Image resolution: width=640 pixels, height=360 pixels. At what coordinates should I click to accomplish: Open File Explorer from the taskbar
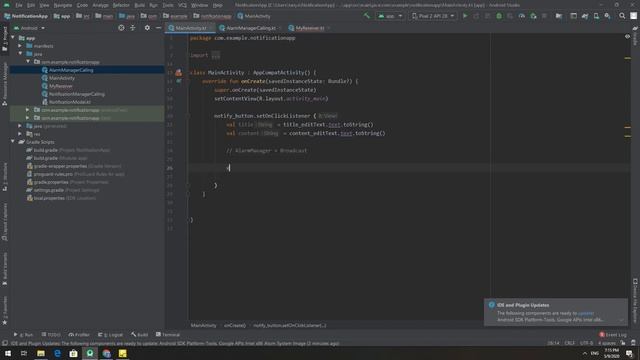(41, 353)
